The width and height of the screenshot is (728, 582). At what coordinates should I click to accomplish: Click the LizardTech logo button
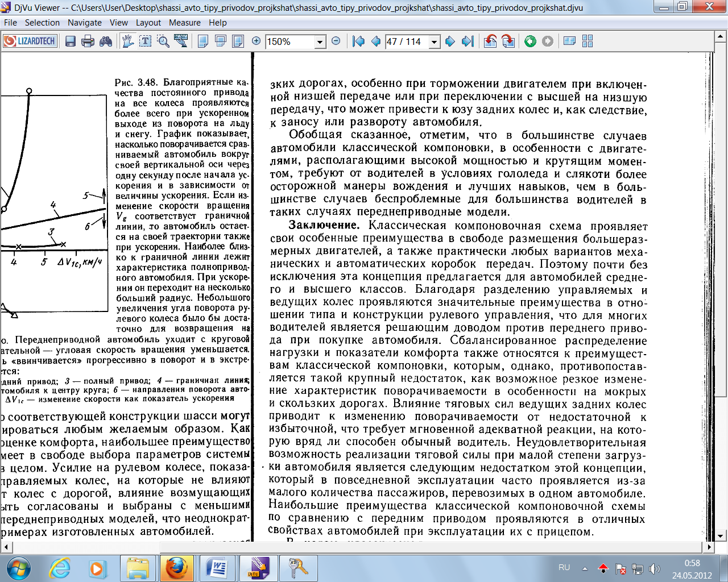coord(30,41)
